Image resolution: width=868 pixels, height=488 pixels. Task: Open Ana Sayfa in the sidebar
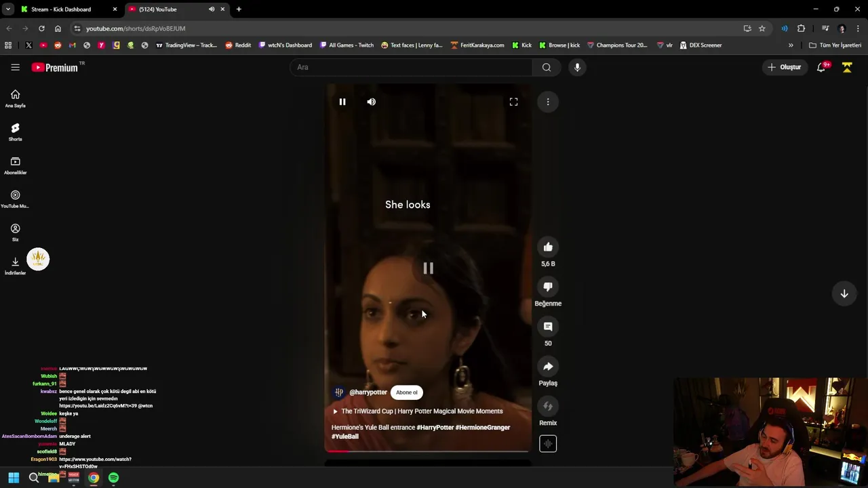click(x=15, y=99)
